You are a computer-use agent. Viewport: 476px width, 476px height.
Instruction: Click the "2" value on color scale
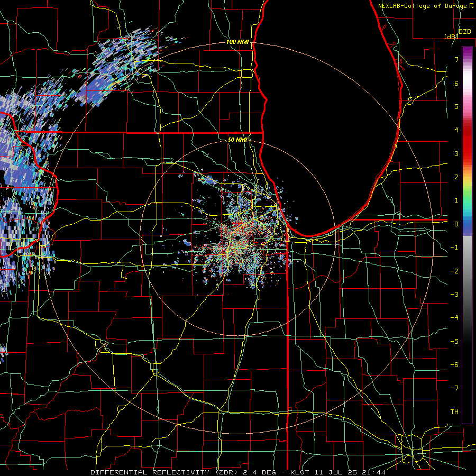pyautogui.click(x=456, y=177)
